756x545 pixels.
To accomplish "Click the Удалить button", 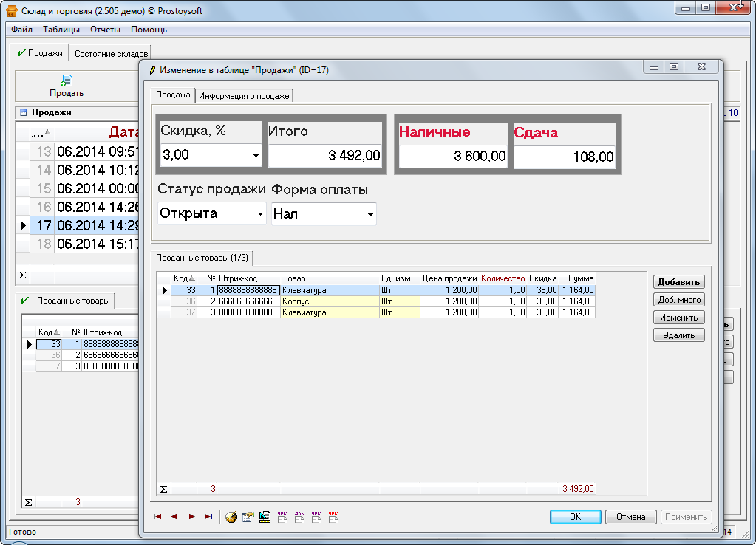I will click(x=678, y=335).
